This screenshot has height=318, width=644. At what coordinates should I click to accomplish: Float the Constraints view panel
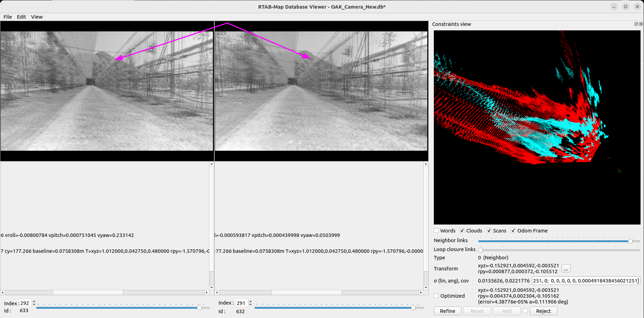pyautogui.click(x=636, y=24)
